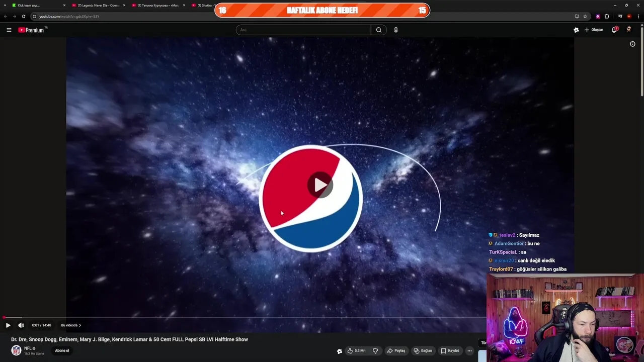The height and width of the screenshot is (362, 644).
Task: Open the Oluştur create button
Action: [594, 30]
